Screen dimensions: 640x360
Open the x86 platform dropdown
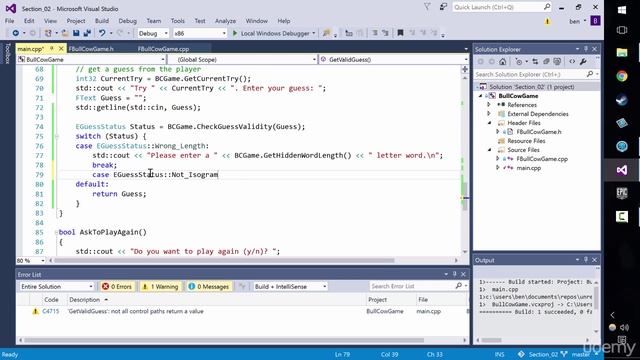[199, 33]
